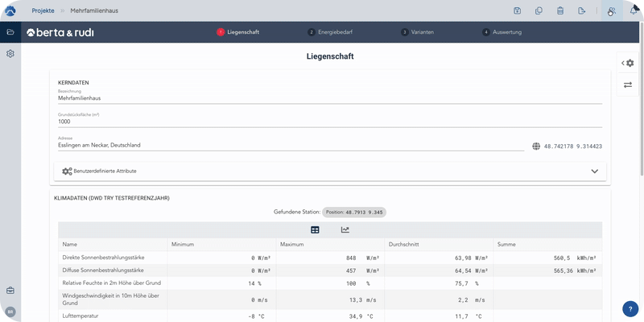Click the Projekte breadcrumb link
Image resolution: width=644 pixels, height=322 pixels.
click(x=43, y=10)
